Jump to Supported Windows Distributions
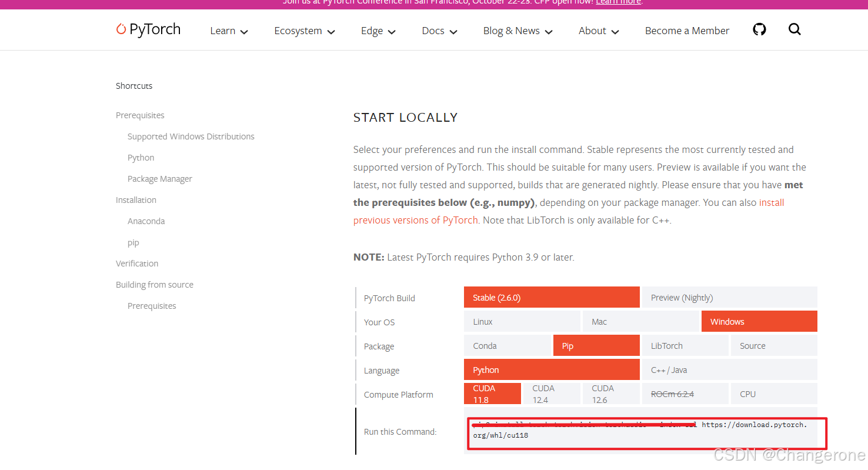The image size is (868, 470). (x=191, y=136)
